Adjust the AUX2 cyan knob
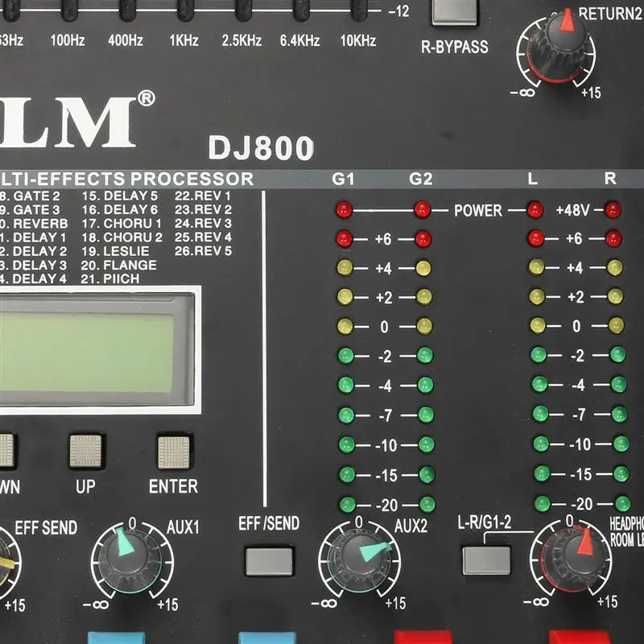Screen dimensions: 644x644 tap(360, 559)
